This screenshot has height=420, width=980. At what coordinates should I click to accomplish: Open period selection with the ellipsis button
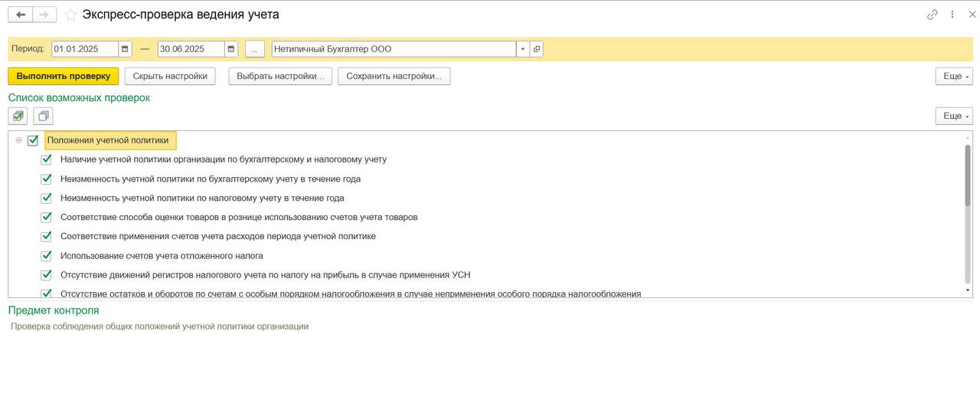pos(254,49)
